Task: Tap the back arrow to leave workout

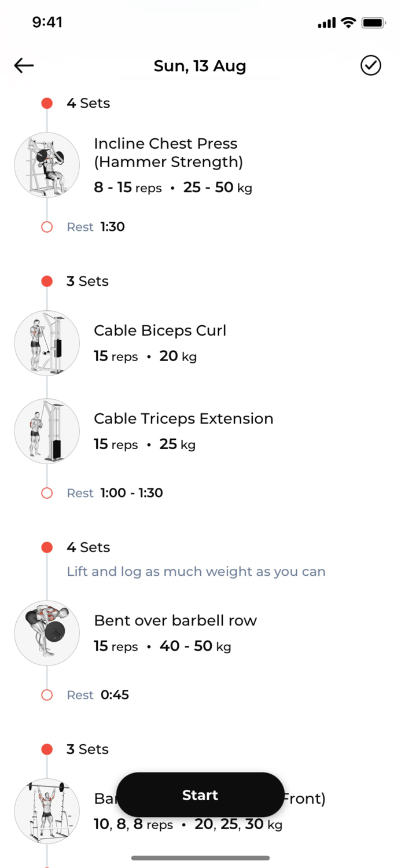Action: pos(23,65)
